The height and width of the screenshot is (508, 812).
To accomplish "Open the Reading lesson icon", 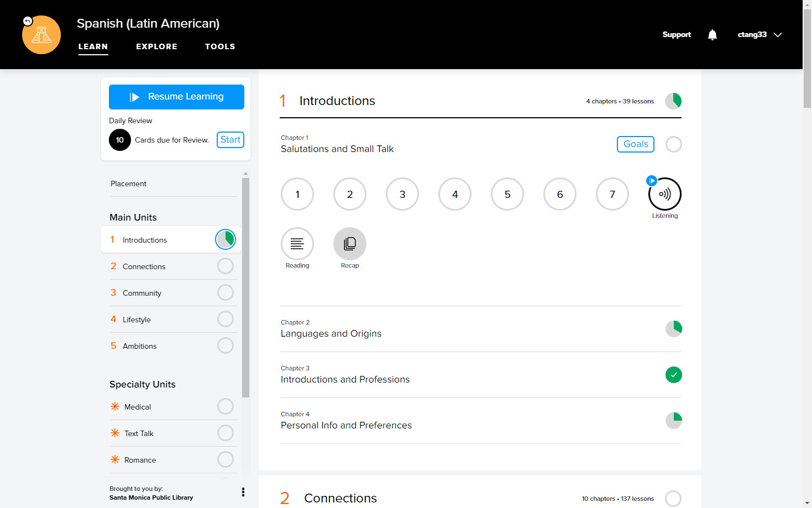I will 297,244.
